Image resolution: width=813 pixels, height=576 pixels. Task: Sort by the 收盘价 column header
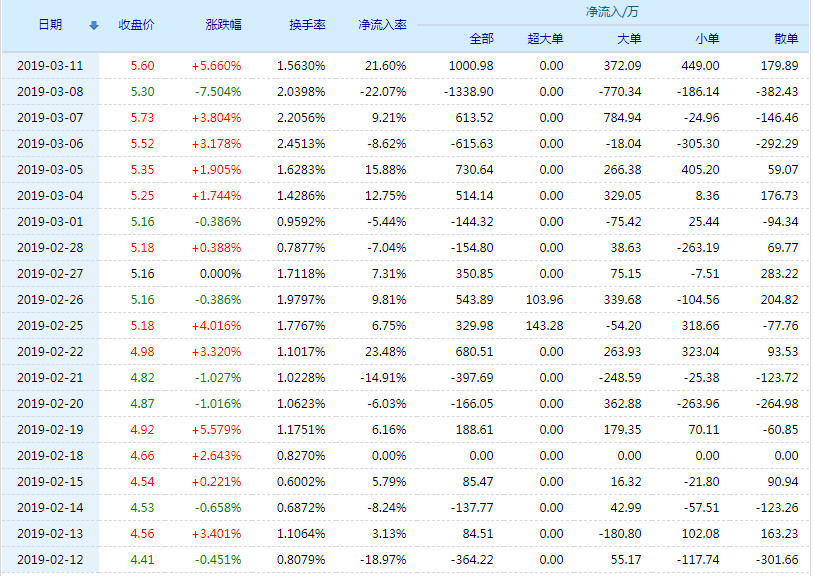136,25
